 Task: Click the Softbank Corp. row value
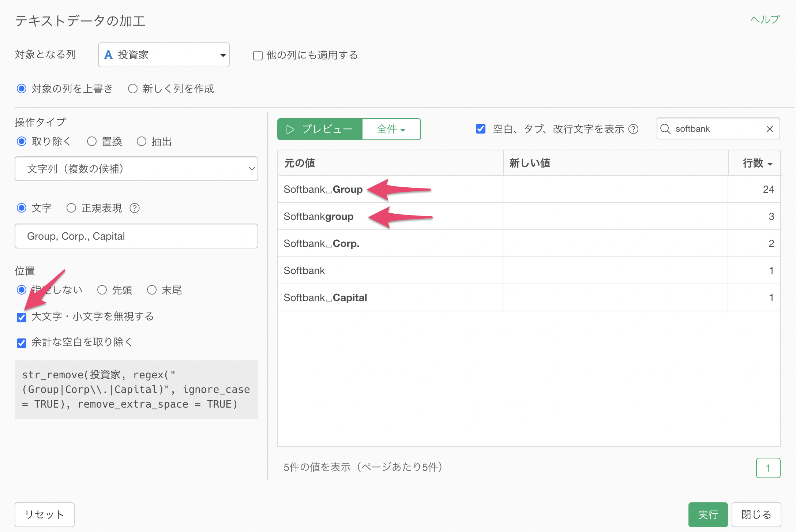click(x=322, y=244)
